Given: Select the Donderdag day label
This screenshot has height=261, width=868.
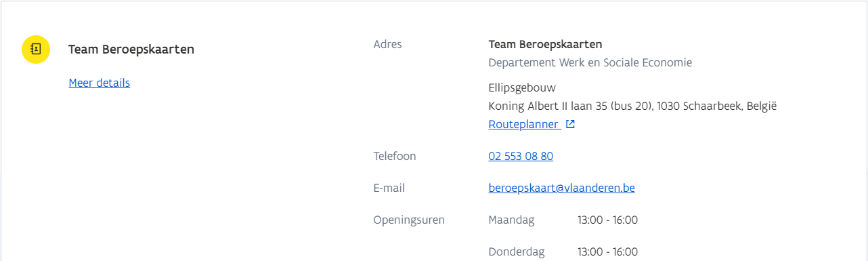Looking at the screenshot, I should pos(517,252).
